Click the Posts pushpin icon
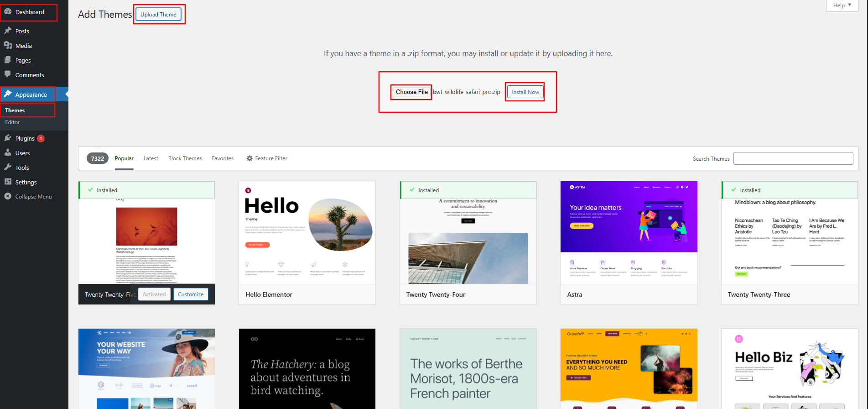The image size is (868, 409). (8, 31)
